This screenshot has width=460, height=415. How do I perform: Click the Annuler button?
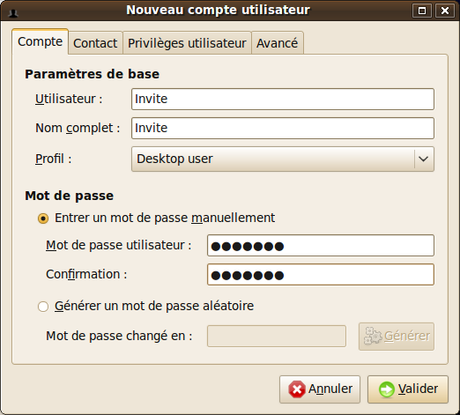pyautogui.click(x=320, y=389)
